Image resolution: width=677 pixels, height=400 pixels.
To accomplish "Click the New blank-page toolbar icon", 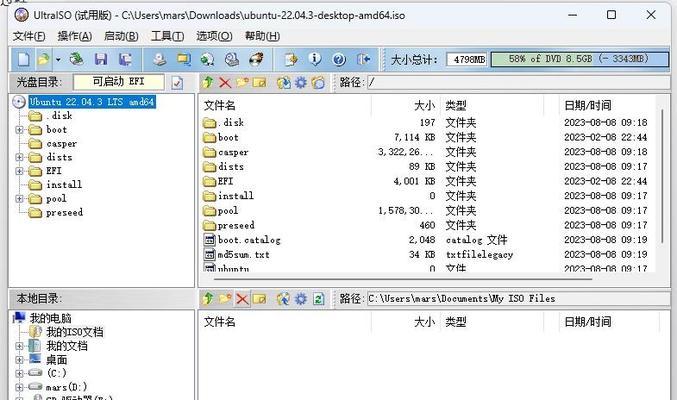I will coord(23,59).
